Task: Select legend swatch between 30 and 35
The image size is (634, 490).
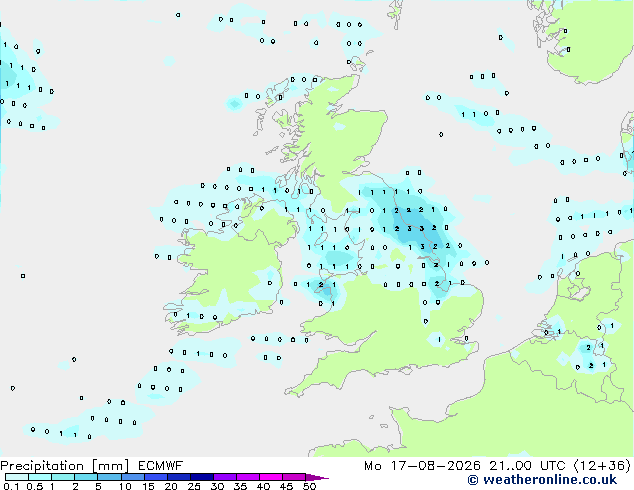Action: 225,477
